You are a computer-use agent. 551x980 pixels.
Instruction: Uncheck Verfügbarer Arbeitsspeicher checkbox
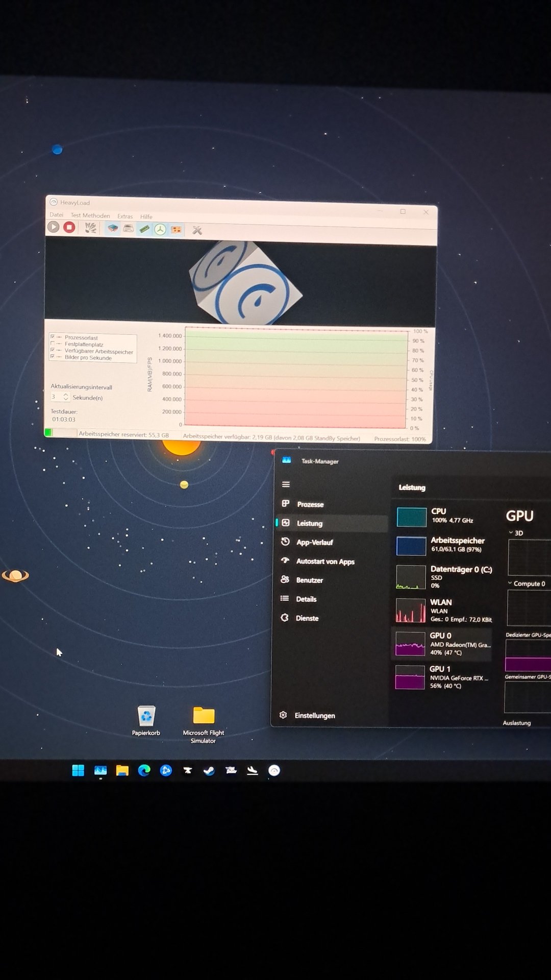(x=53, y=350)
